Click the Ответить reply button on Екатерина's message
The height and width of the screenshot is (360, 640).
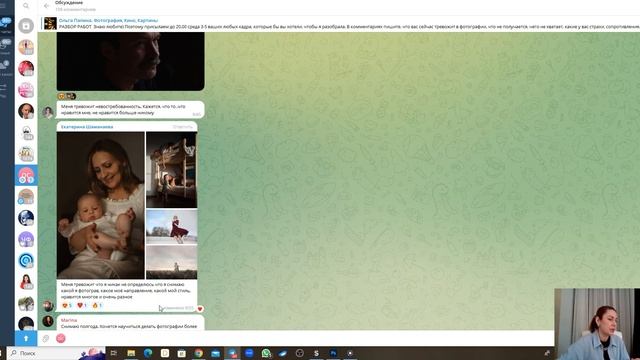point(182,127)
